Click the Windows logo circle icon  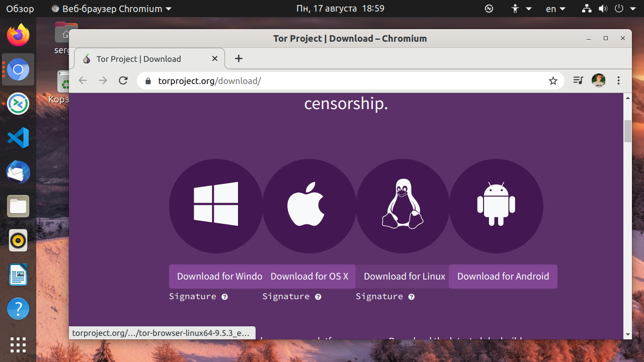point(216,206)
